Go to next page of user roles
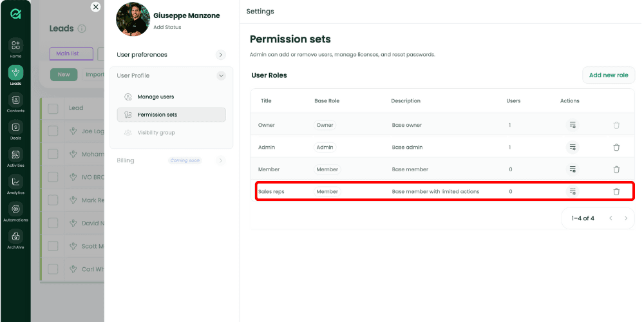Screen dimensions: 644x322 point(626,218)
